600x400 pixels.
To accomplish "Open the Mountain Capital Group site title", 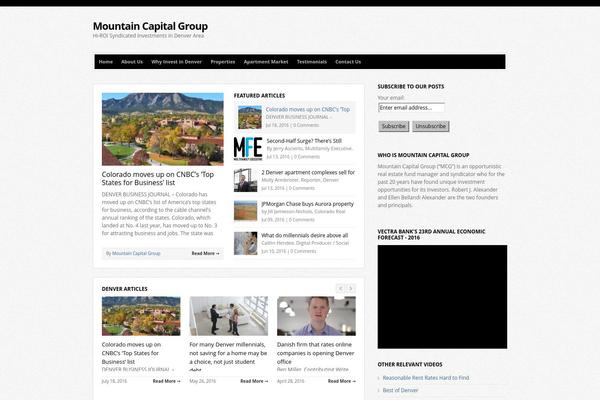I will (x=150, y=26).
